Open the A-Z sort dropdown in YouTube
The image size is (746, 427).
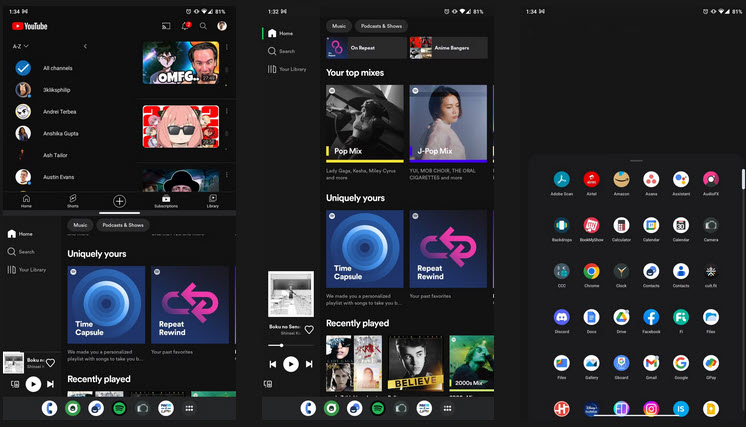click(x=20, y=46)
